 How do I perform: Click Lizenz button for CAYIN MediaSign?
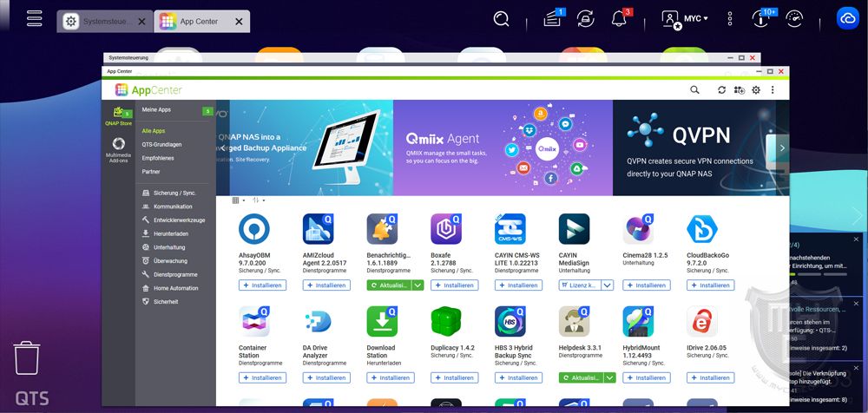pyautogui.click(x=580, y=285)
